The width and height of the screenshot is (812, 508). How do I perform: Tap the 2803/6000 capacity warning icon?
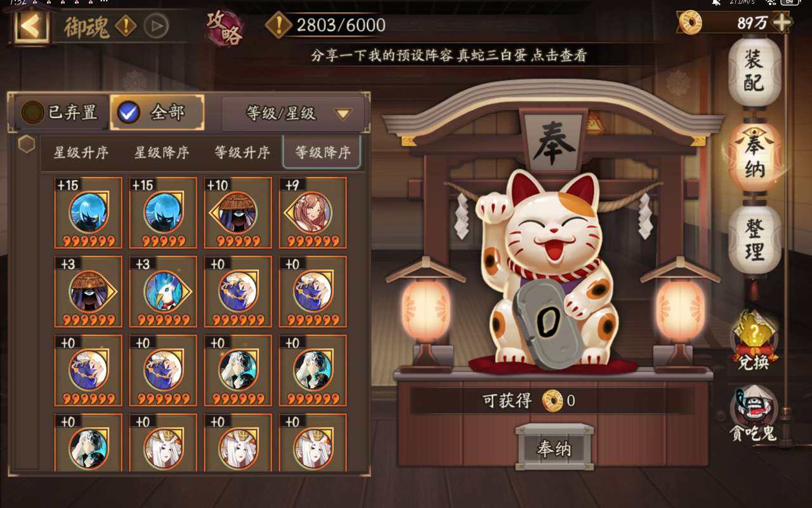click(278, 25)
